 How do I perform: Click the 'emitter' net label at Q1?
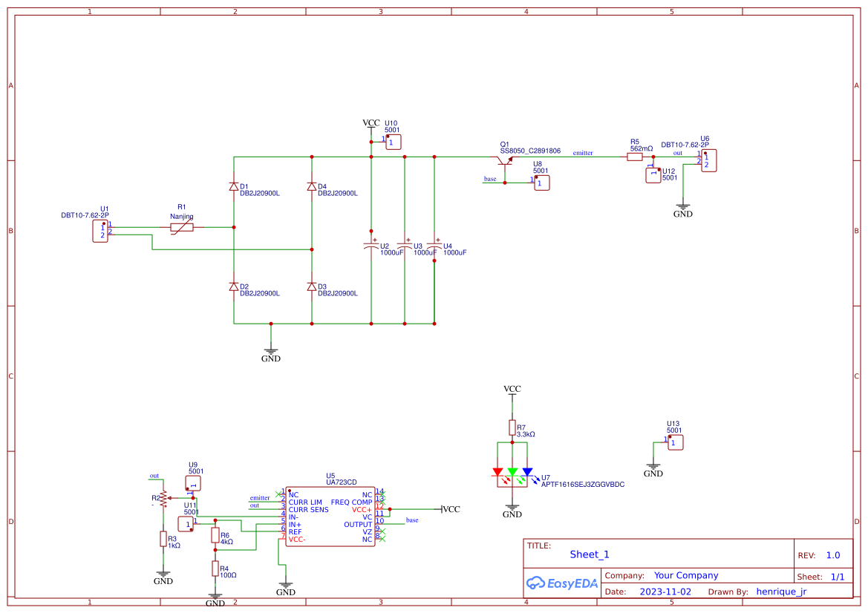(582, 153)
